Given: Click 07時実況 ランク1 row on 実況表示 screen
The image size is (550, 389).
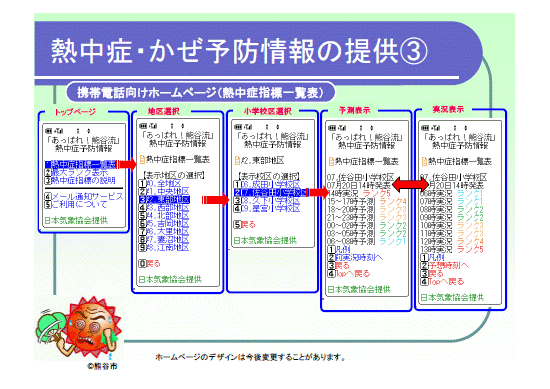Looking at the screenshot, I should pos(452,201).
